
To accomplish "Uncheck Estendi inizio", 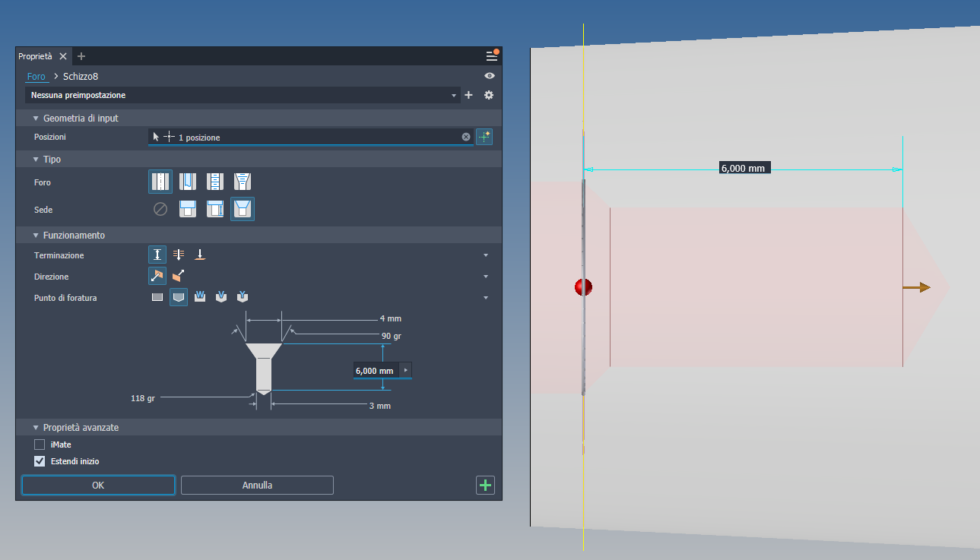I will pyautogui.click(x=39, y=461).
